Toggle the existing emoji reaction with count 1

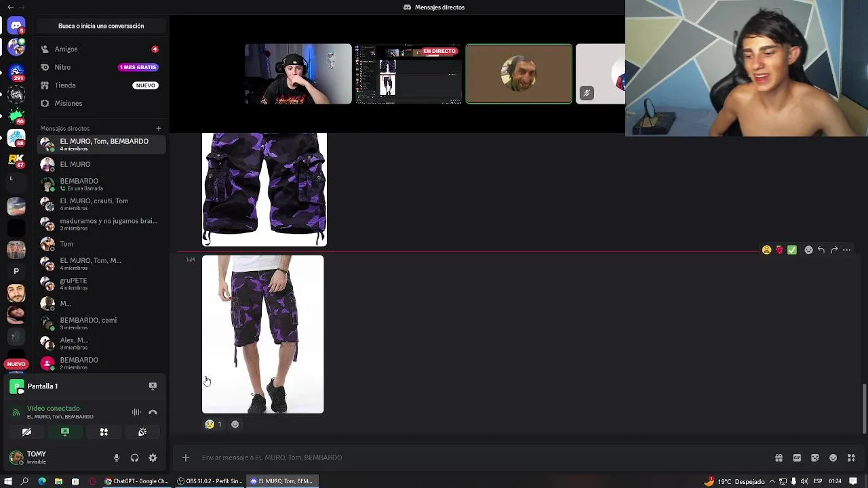tap(214, 424)
